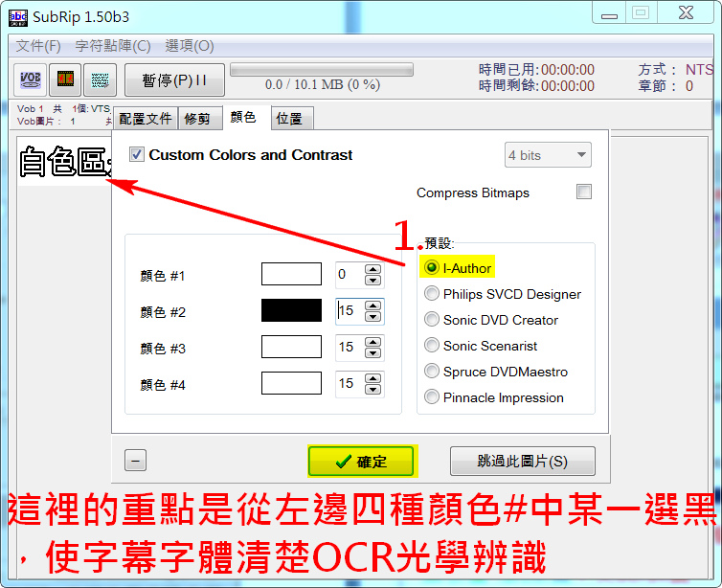This screenshot has height=588, width=722.
Task: Close the SubRip window
Action: pos(686,12)
